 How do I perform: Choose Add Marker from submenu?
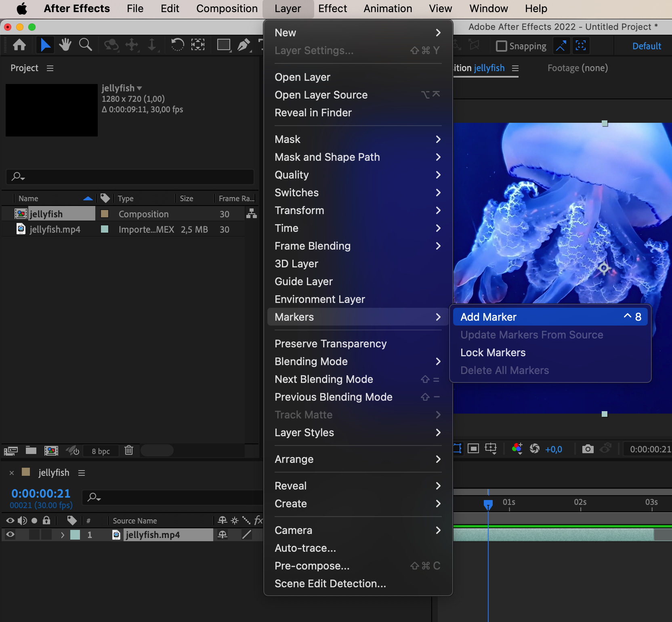coord(488,317)
